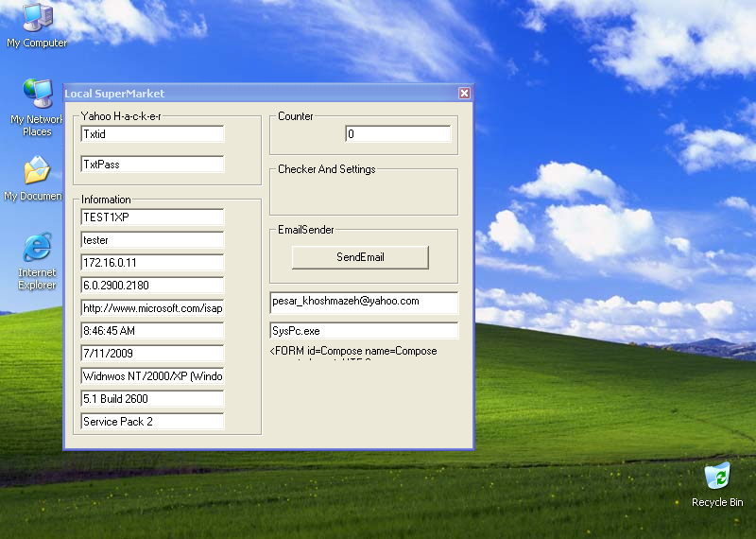Click the SendEmail button

360,257
